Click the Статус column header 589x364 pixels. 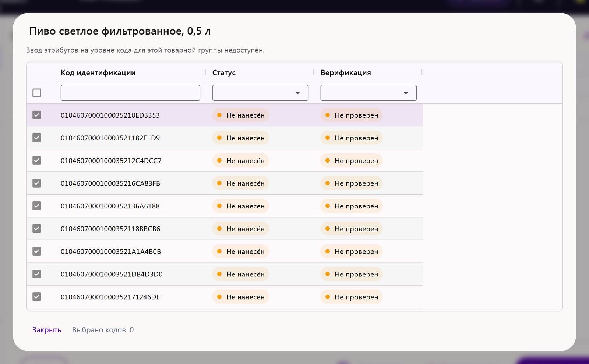click(224, 72)
